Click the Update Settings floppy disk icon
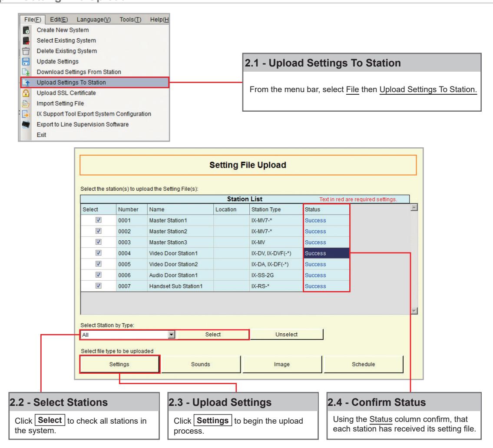493x448 pixels. [x=26, y=61]
